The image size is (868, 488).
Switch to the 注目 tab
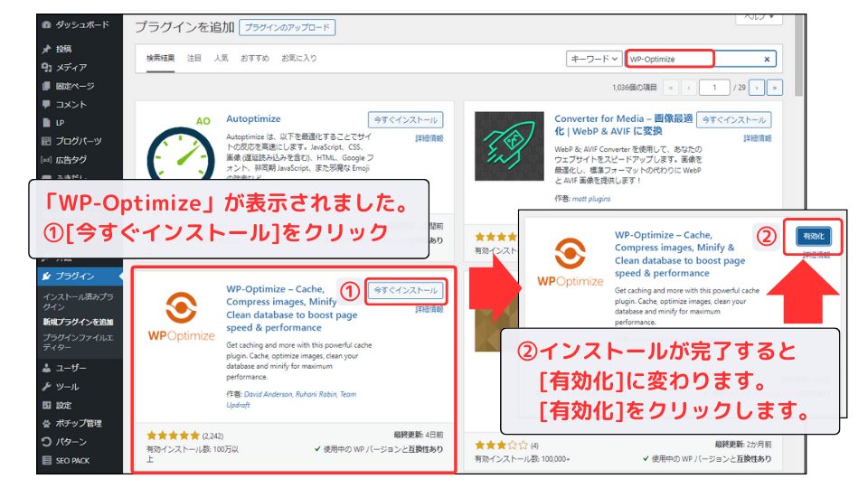193,58
